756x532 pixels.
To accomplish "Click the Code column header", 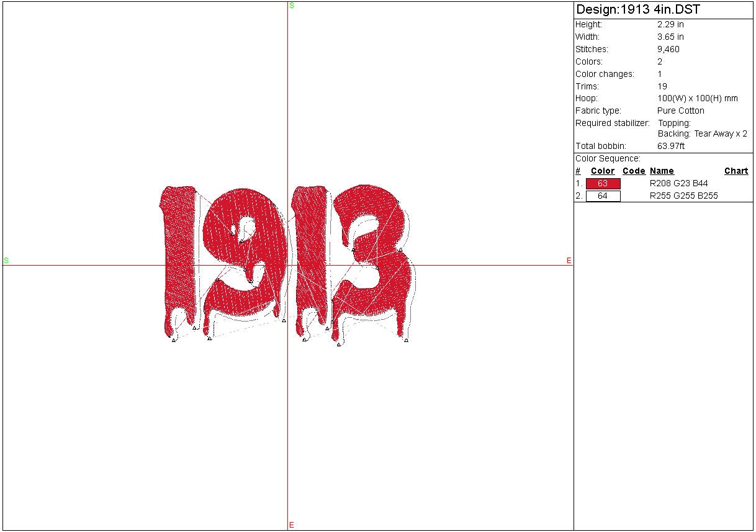I will pyautogui.click(x=634, y=171).
